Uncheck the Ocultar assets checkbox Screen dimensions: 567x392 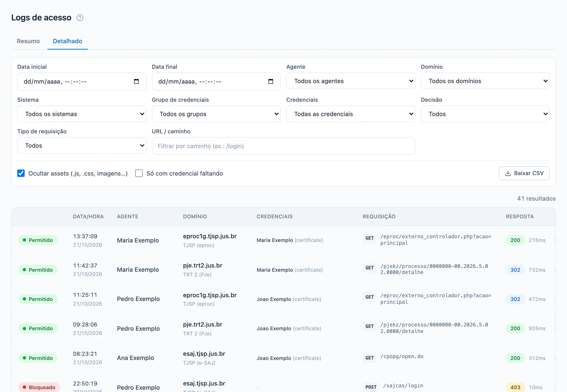(x=21, y=173)
